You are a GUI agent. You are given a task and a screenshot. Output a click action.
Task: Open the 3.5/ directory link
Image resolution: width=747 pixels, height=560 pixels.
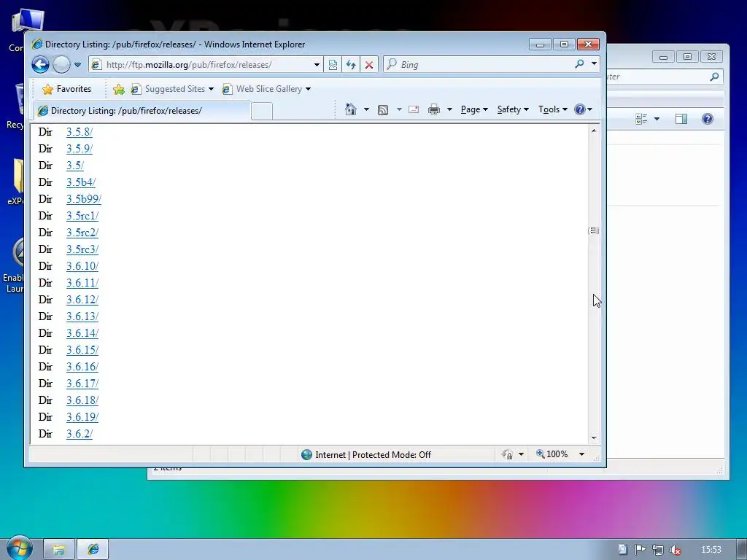[x=75, y=166]
